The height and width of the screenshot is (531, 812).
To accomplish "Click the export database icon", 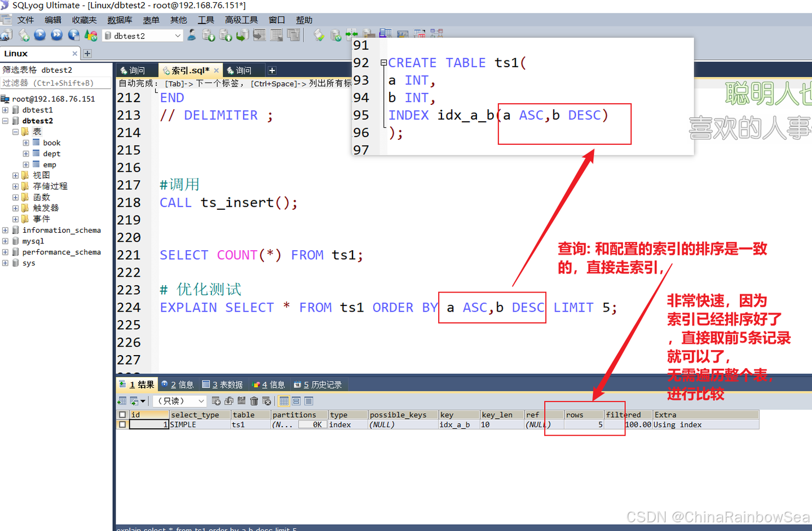I will tap(208, 35).
